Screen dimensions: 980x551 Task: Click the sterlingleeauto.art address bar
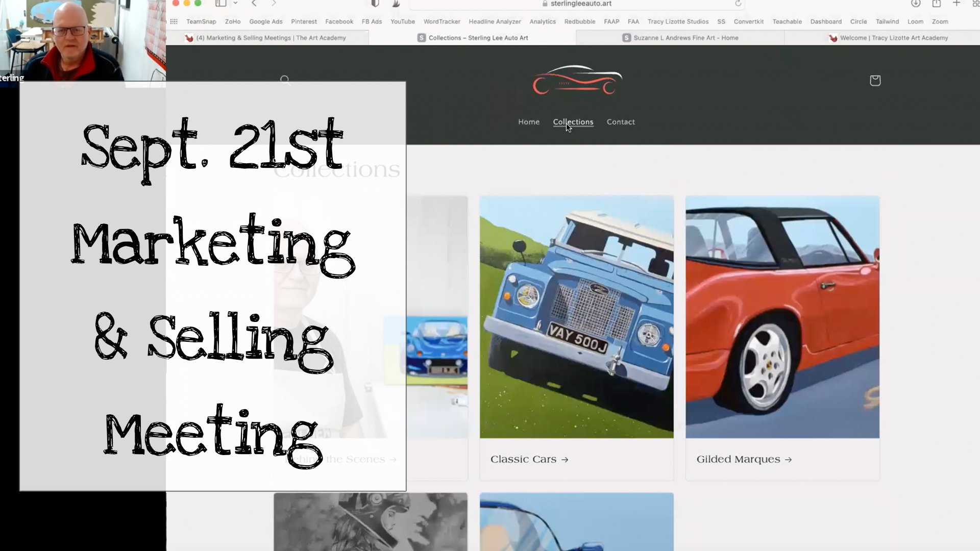577,4
